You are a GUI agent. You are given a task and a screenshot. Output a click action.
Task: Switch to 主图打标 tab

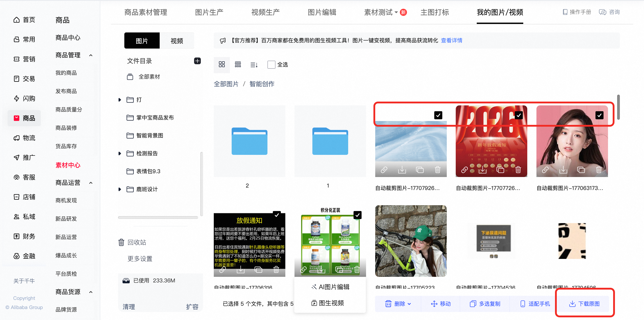(x=435, y=12)
